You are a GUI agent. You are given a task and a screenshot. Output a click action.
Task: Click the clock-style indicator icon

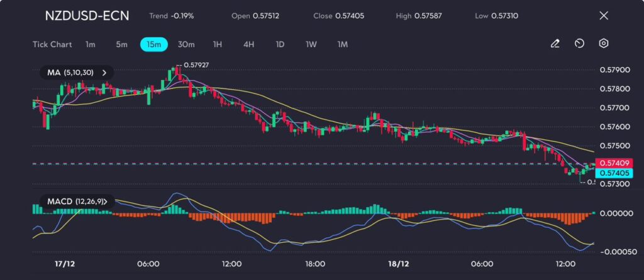point(579,44)
